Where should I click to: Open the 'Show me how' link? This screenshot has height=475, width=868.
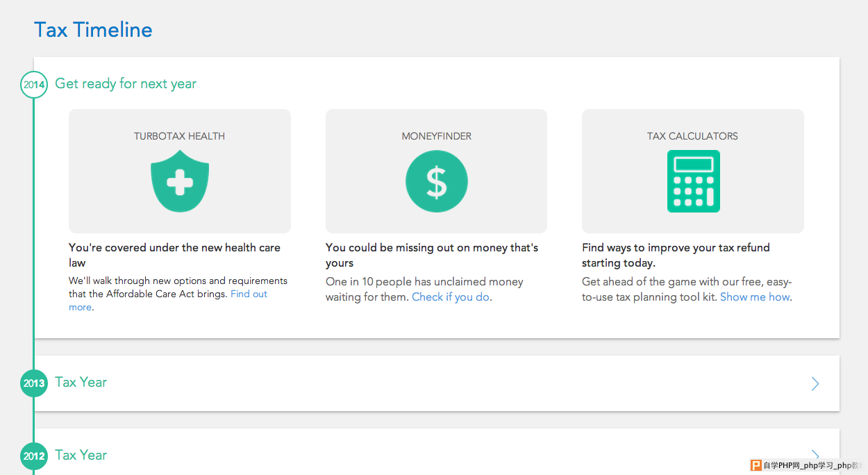pyautogui.click(x=755, y=297)
